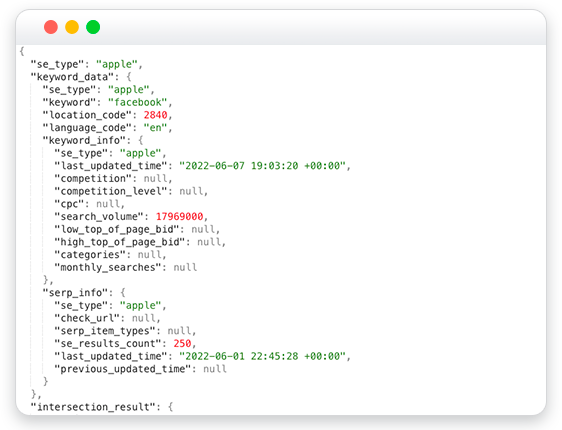
Task: Click the keyword value "facebook"
Action: click(138, 102)
